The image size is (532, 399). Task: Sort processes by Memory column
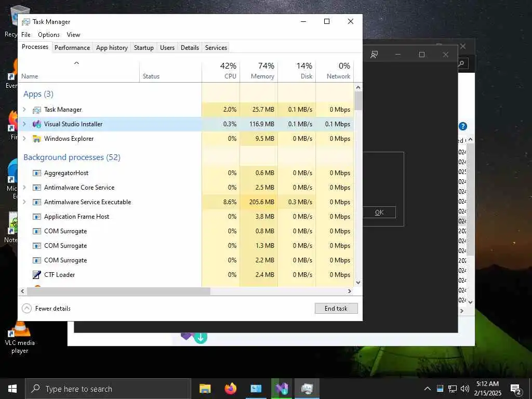click(x=259, y=71)
